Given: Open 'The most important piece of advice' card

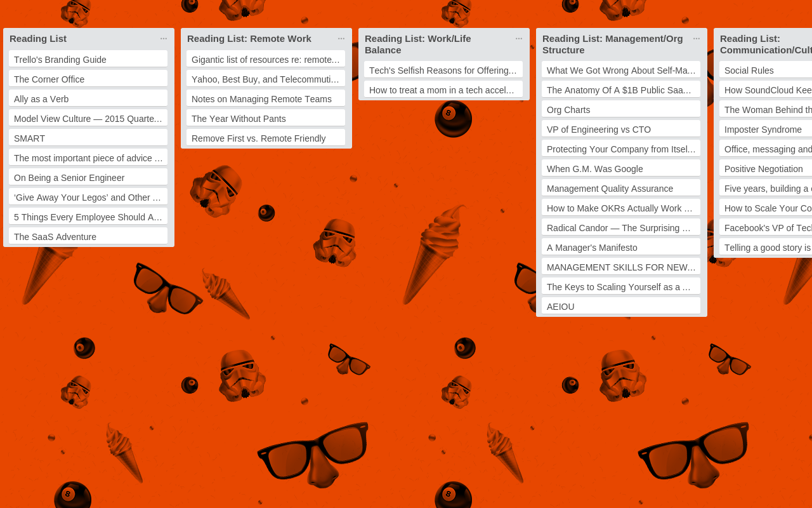Looking at the screenshot, I should (x=88, y=157).
